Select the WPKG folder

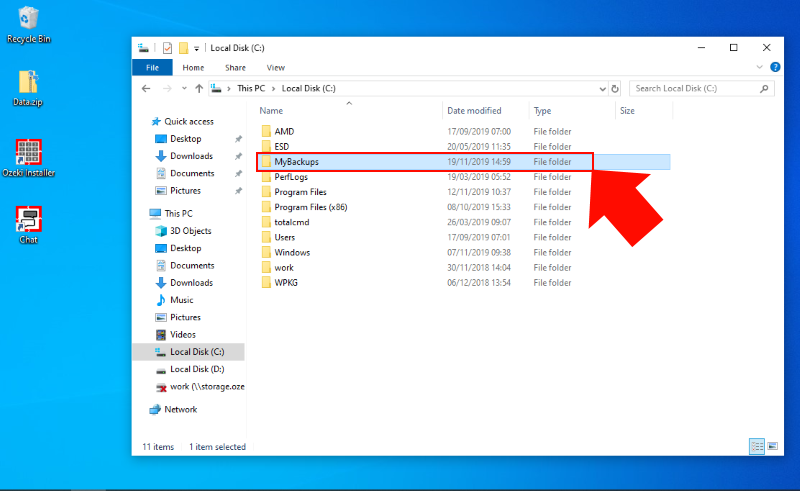pyautogui.click(x=286, y=283)
